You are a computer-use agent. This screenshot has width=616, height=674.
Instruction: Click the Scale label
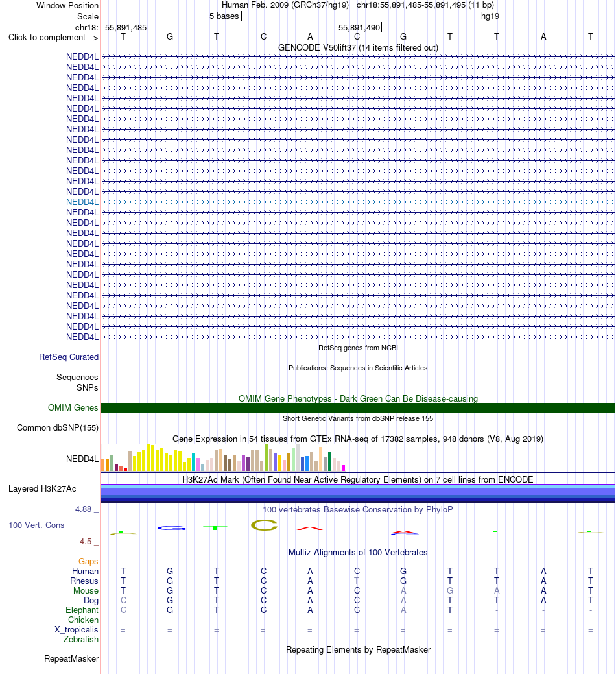tap(88, 16)
